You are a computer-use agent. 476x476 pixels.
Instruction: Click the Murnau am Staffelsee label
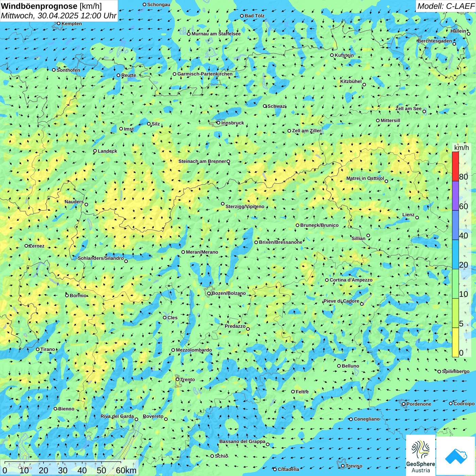(216, 34)
